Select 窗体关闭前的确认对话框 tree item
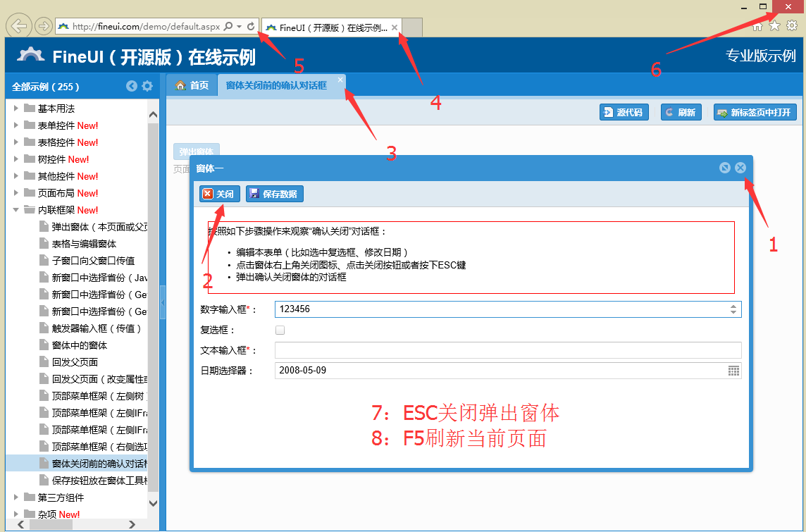The height and width of the screenshot is (532, 806). click(76, 464)
